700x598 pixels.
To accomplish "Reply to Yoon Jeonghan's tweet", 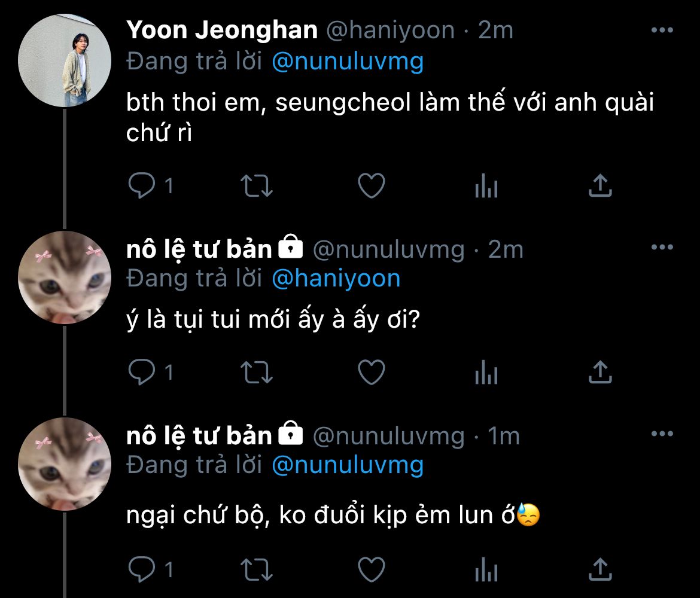I will pos(142,186).
